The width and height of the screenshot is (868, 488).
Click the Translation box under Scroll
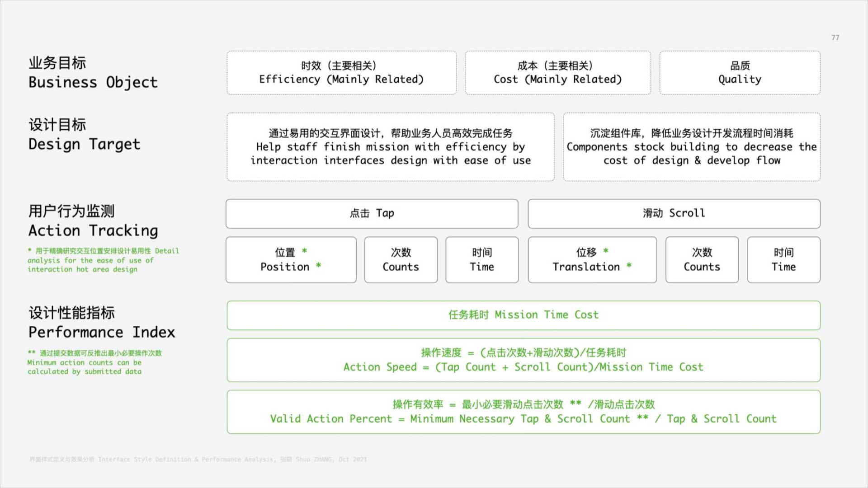click(x=592, y=260)
